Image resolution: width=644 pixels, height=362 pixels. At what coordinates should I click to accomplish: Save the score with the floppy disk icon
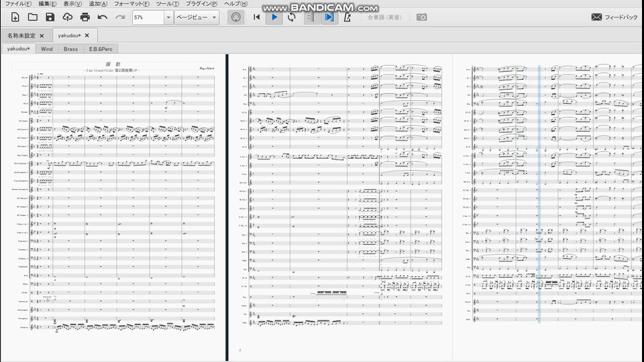click(50, 17)
